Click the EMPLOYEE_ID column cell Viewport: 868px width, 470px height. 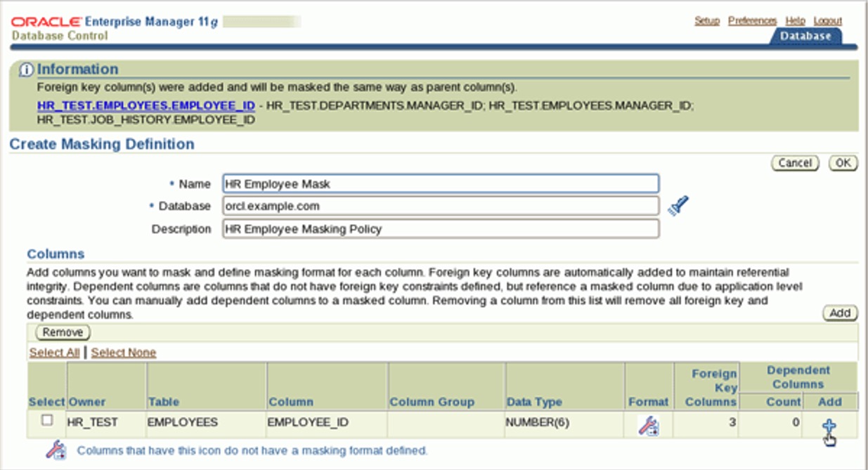pyautogui.click(x=309, y=422)
